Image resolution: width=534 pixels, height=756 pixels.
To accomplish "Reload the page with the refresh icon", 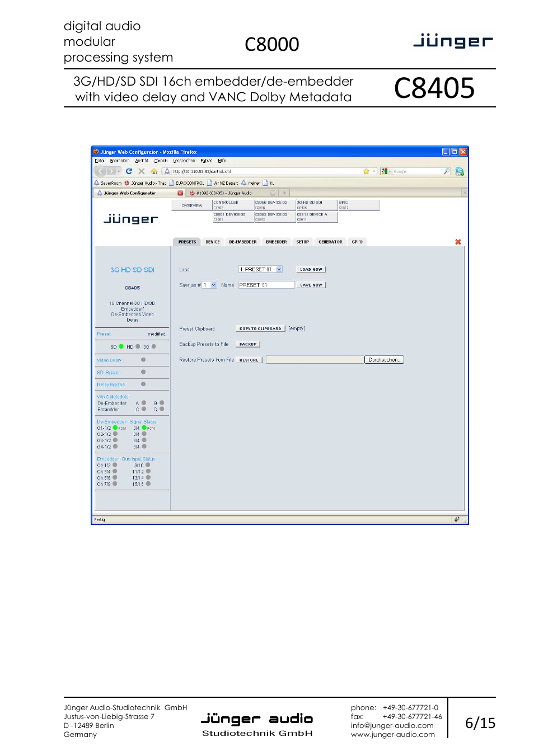I will [x=129, y=171].
